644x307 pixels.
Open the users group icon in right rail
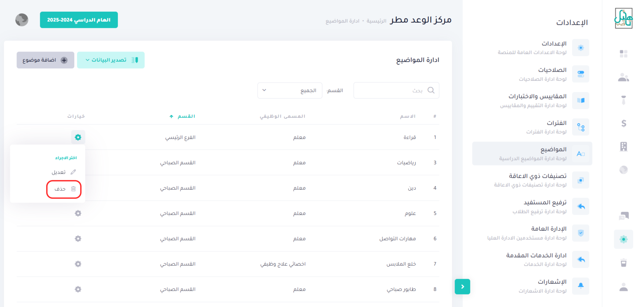click(x=624, y=77)
